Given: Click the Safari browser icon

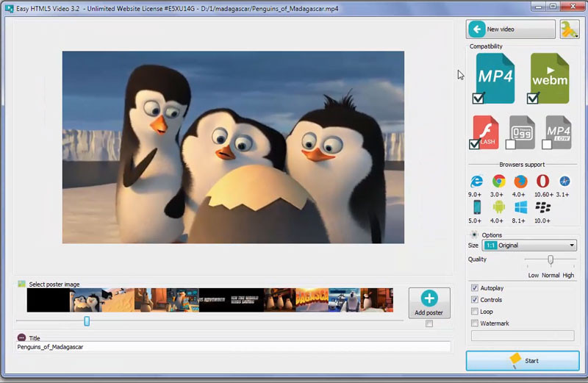Looking at the screenshot, I should pos(564,181).
